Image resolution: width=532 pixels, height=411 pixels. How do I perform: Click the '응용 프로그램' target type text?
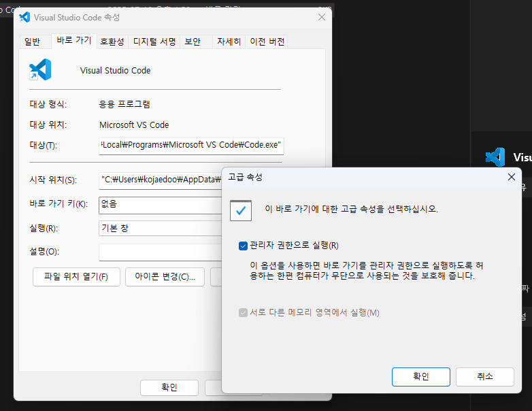pos(124,104)
